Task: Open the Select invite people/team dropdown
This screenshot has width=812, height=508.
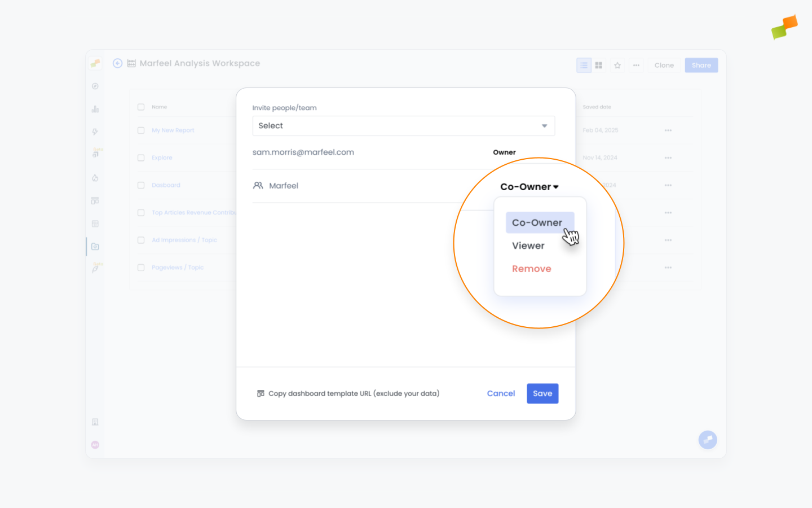Action: [x=403, y=125]
